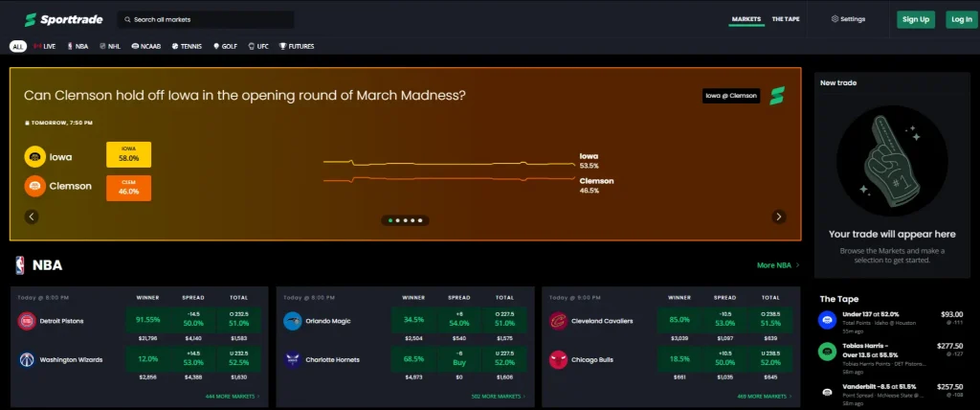This screenshot has height=410, width=980.
Task: Filter markets by UFC
Action: (258, 46)
